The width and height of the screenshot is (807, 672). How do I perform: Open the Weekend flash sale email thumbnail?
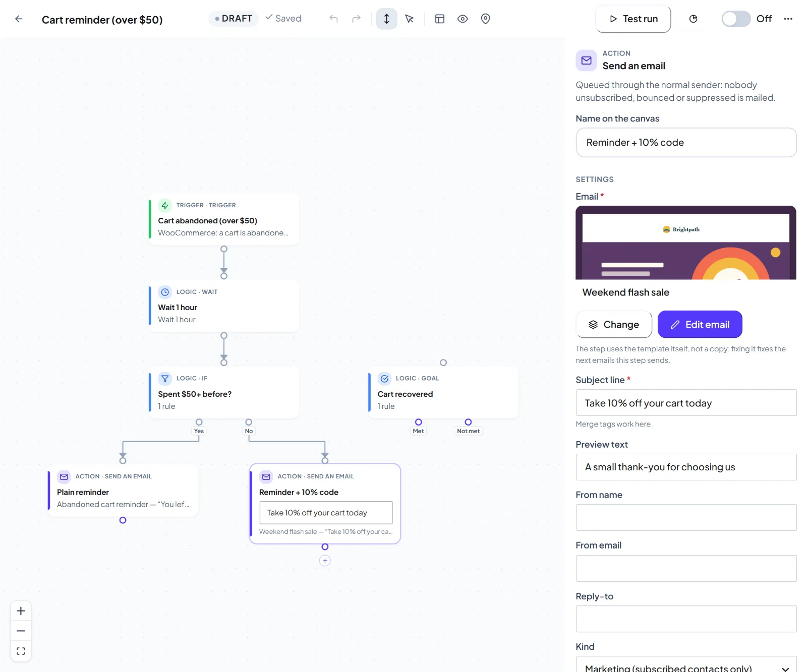pos(686,242)
